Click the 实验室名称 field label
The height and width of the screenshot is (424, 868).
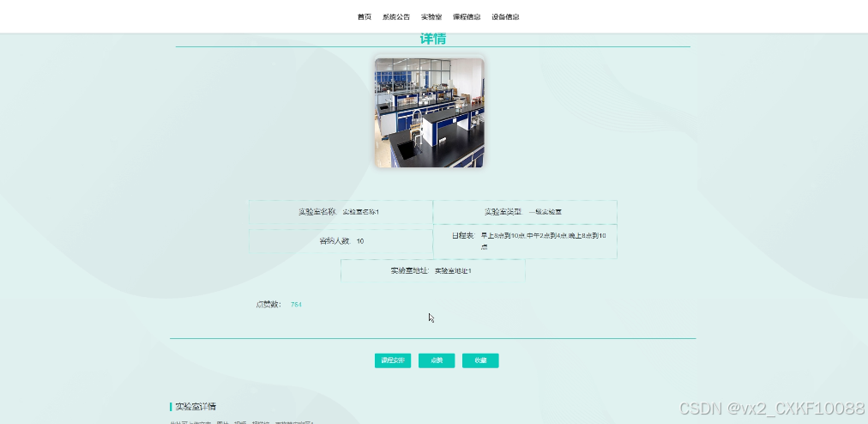point(317,212)
